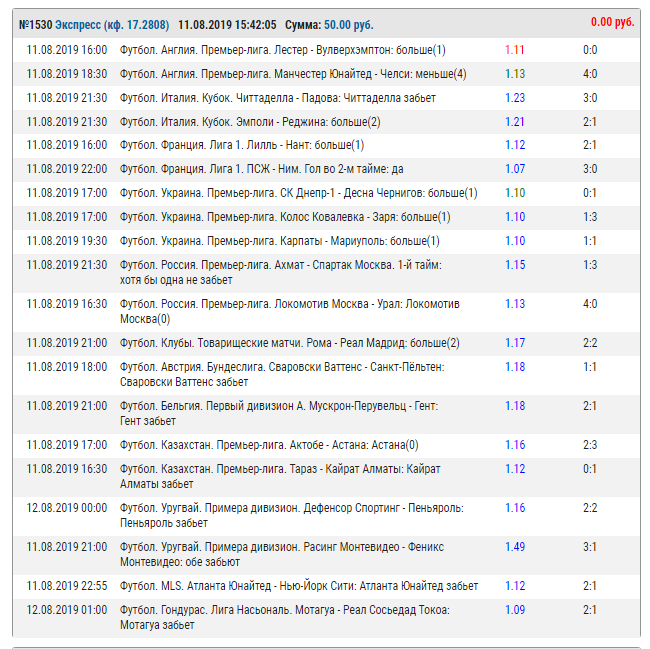Viewport: 650px width, 649px height.
Task: Click the 3:1 score for Расинг Монтевидео
Action: (589, 547)
